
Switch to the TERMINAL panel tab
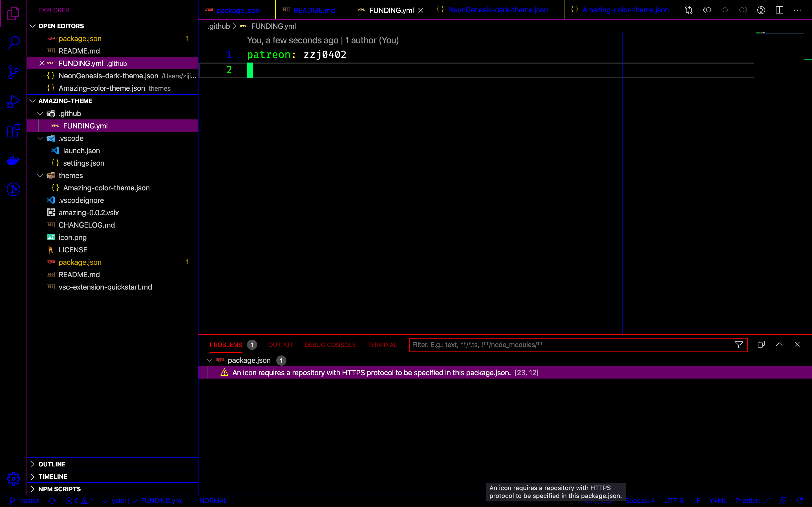pyautogui.click(x=382, y=345)
